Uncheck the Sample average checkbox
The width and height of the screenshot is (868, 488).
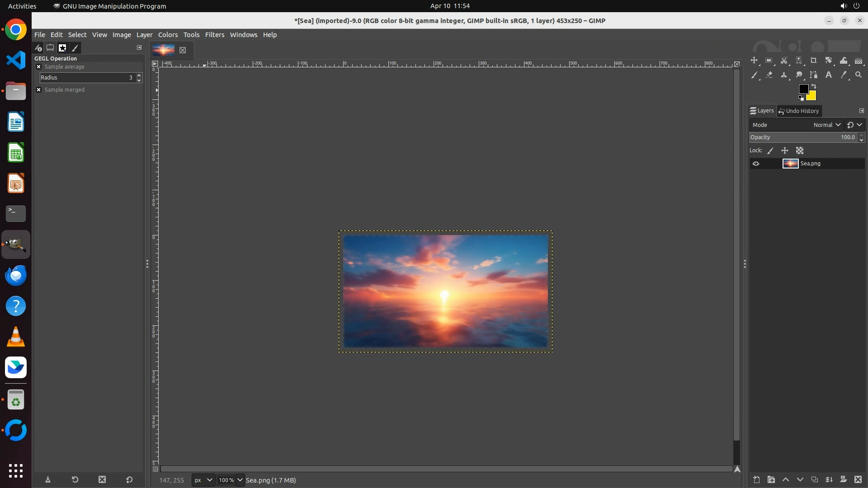tap(39, 67)
